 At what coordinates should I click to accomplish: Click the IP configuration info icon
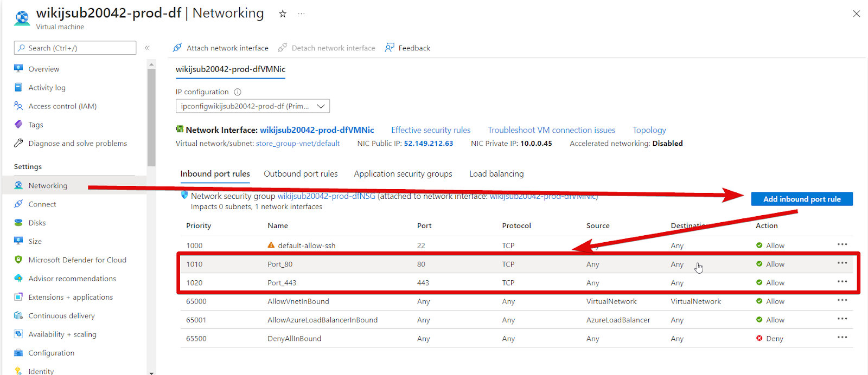(238, 92)
